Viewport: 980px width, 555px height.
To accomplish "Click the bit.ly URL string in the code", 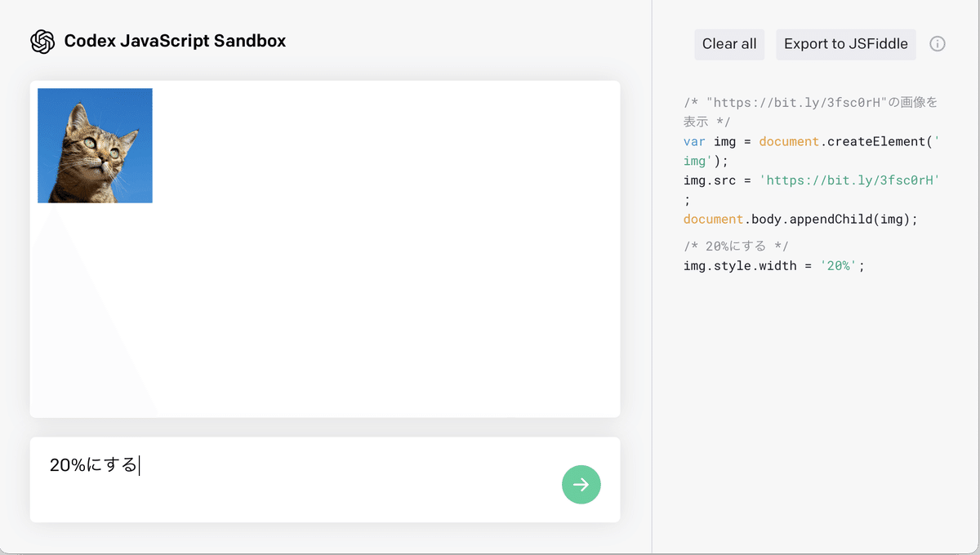I will coord(851,180).
